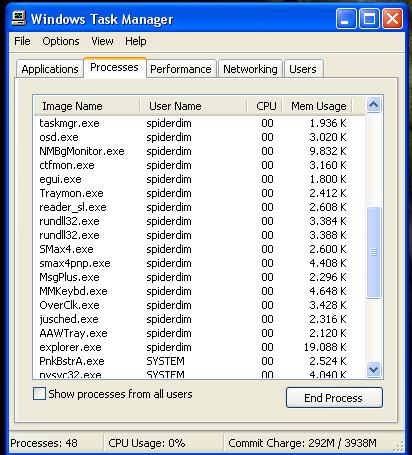Open the Networking tab

coord(250,69)
